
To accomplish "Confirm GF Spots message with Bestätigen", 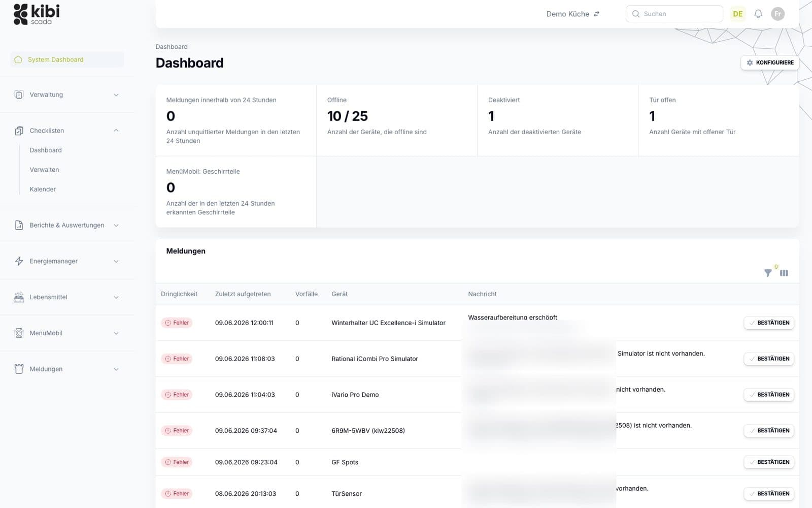I will click(x=769, y=462).
